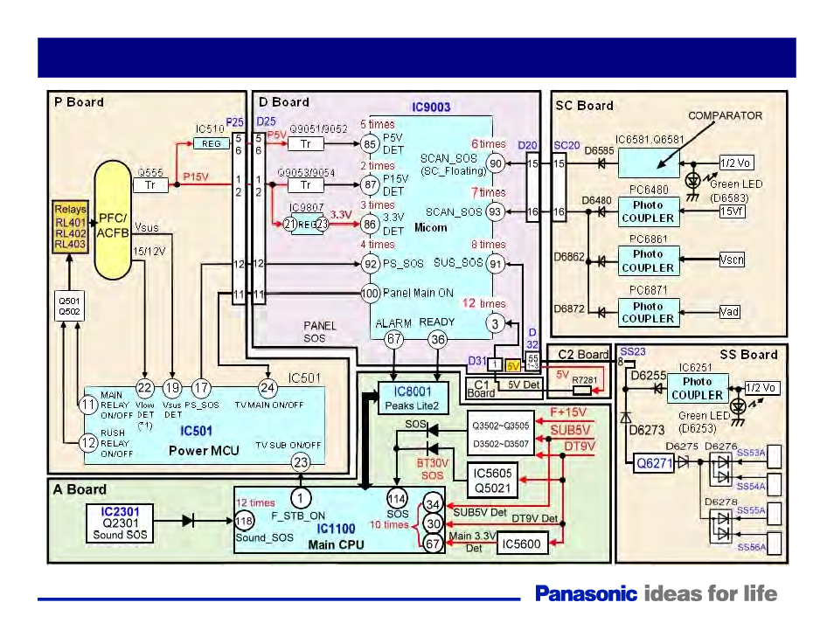Select the PC6861 Photo COUPLER block
834x644 pixels.
click(x=649, y=260)
